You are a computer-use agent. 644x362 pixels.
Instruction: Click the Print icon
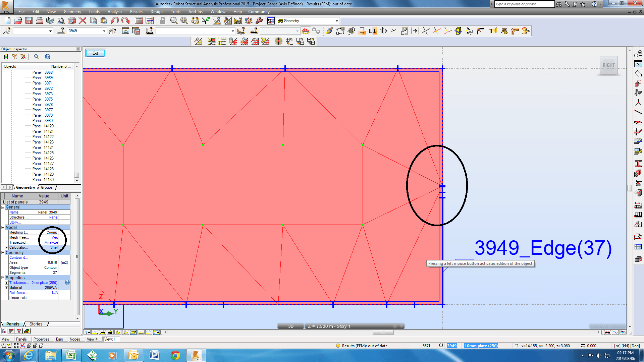(40, 21)
